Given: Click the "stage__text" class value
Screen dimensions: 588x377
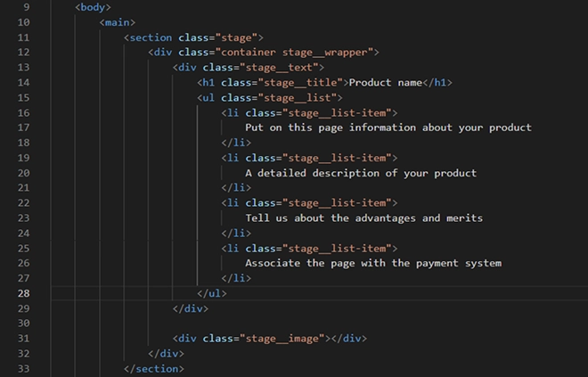Looking at the screenshot, I should 279,68.
